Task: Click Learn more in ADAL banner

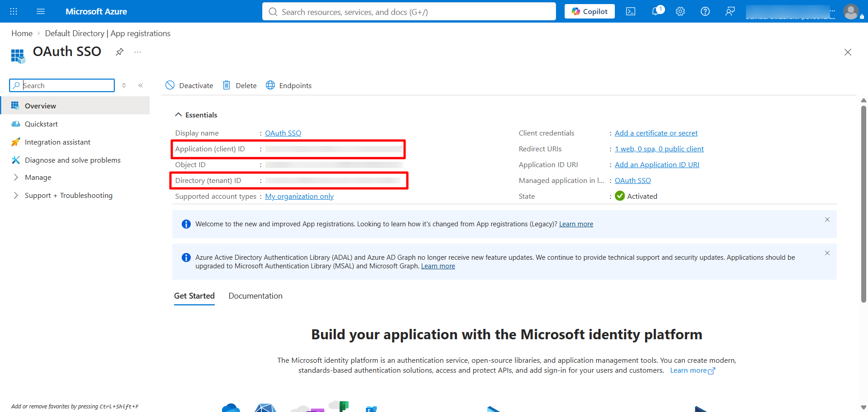Action: (438, 266)
